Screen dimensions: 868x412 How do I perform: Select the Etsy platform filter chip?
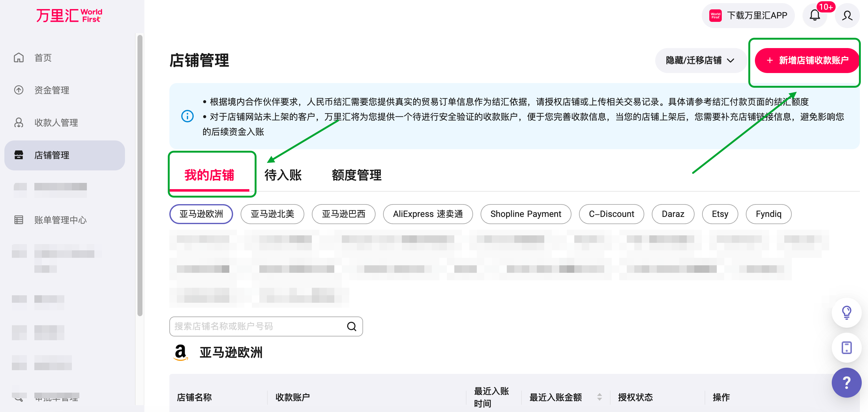point(720,214)
